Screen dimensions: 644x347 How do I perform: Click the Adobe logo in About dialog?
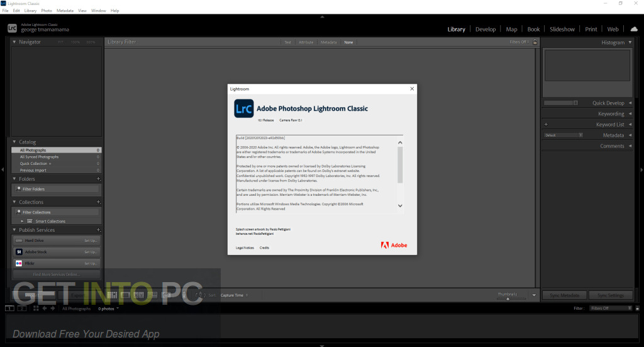click(394, 245)
